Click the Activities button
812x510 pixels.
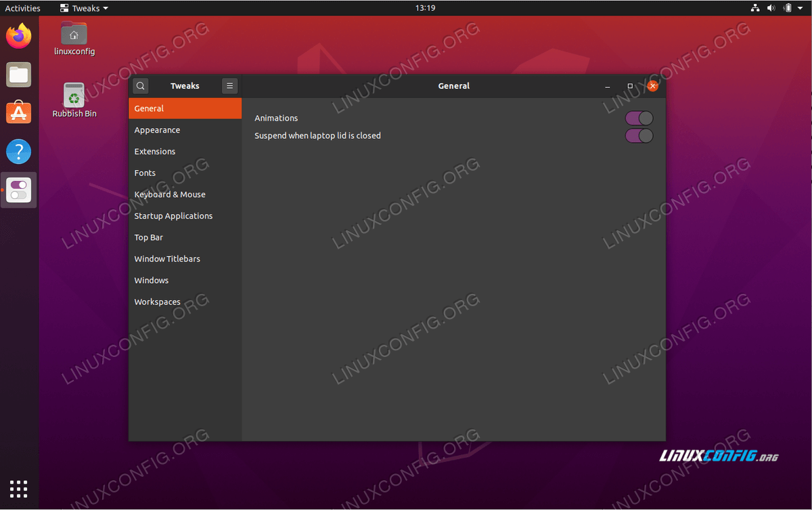coord(22,8)
